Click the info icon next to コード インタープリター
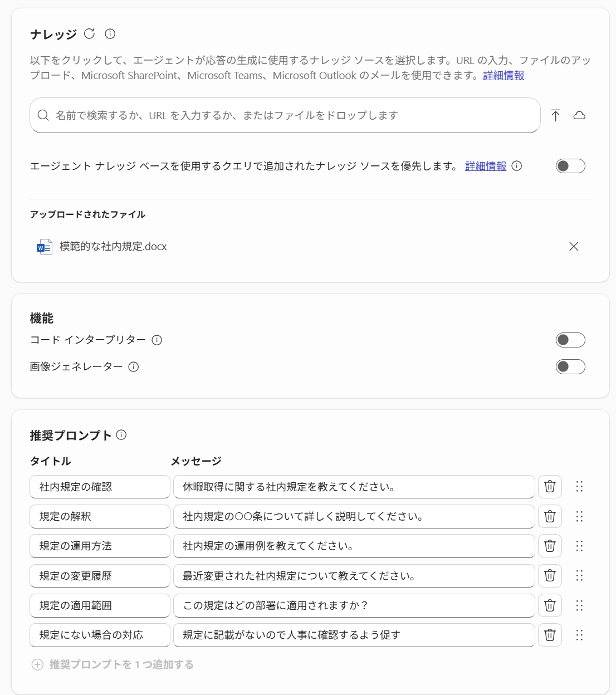The width and height of the screenshot is (616, 695). tap(157, 340)
